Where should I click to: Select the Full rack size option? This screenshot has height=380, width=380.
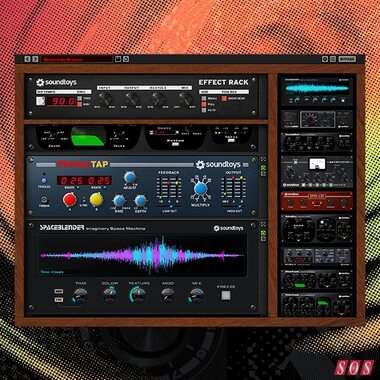click(203, 104)
